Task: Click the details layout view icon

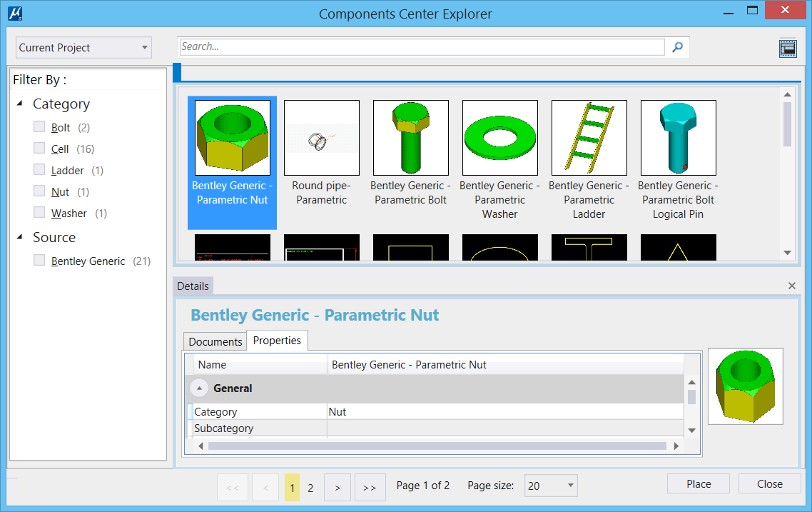Action: [787, 47]
